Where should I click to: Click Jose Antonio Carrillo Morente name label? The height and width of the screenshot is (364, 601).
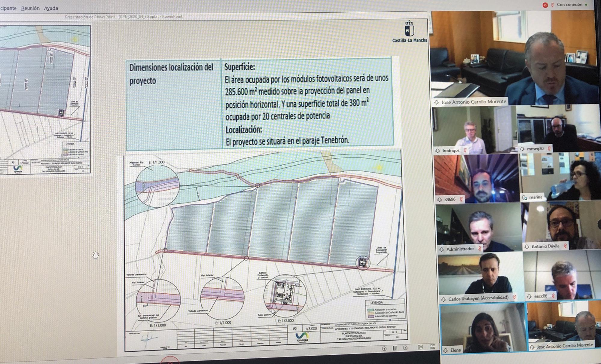click(474, 102)
